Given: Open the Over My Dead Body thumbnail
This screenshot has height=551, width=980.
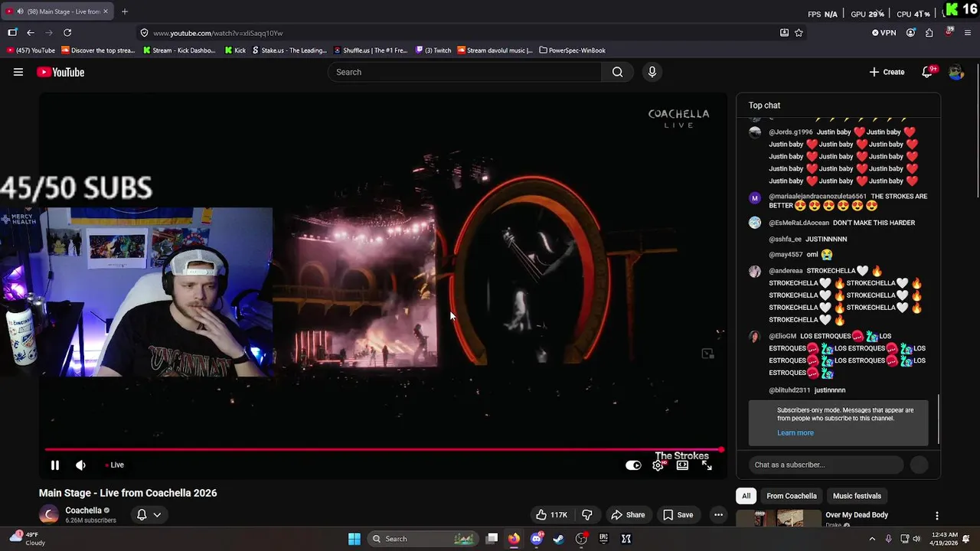Looking at the screenshot, I should (779, 519).
